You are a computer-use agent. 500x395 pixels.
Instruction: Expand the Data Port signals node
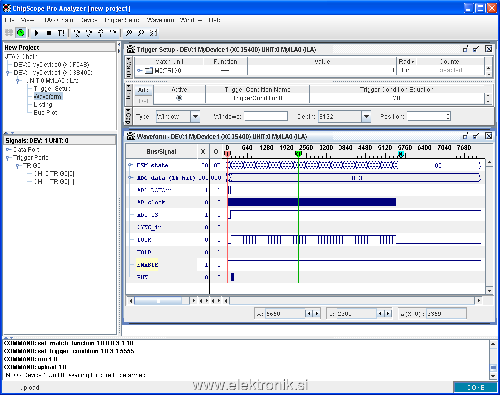8,149
